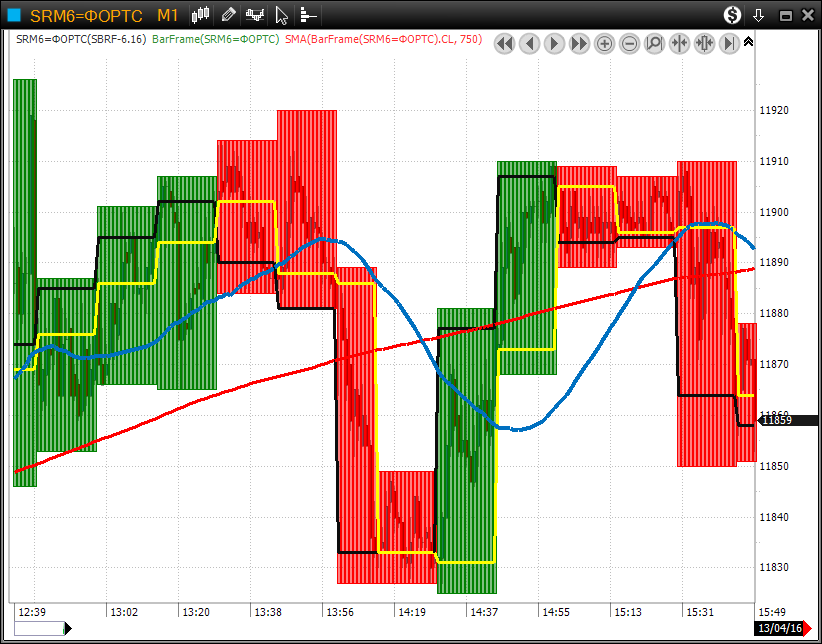Click the 13/04/16 date marker
This screenshot has width=822, height=644.
pyautogui.click(x=779, y=628)
